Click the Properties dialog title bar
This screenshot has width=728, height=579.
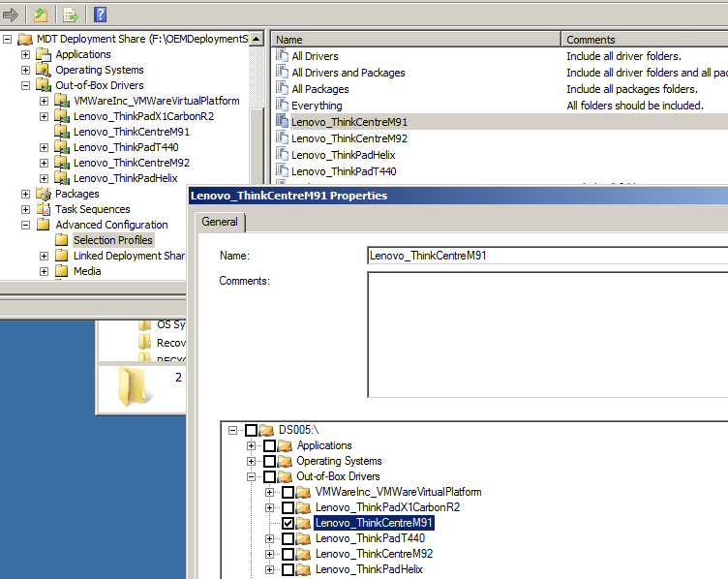[458, 196]
